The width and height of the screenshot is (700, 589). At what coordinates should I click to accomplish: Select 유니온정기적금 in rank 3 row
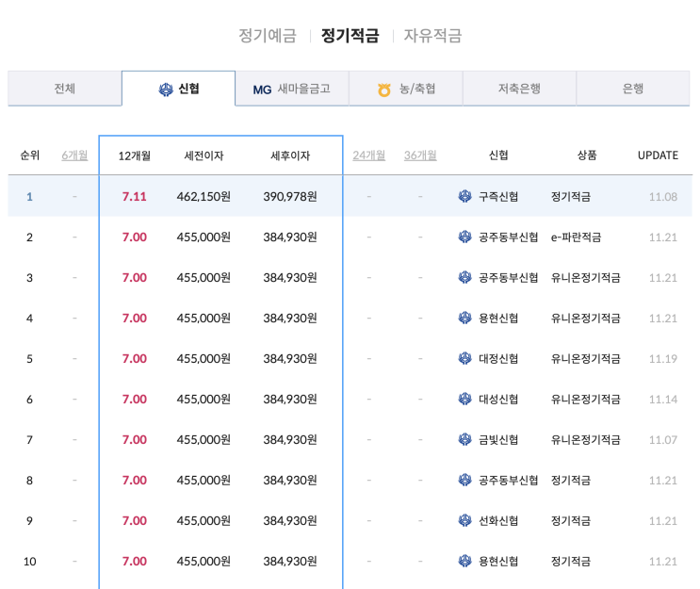(x=585, y=278)
